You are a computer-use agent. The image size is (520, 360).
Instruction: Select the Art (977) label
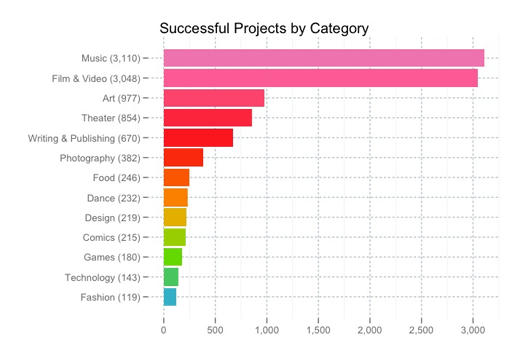(x=121, y=98)
